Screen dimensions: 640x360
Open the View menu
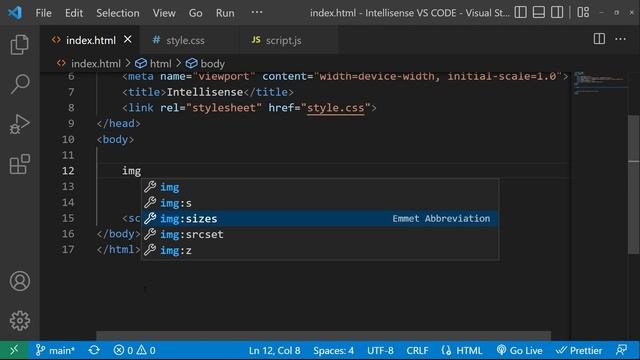[x=164, y=13]
